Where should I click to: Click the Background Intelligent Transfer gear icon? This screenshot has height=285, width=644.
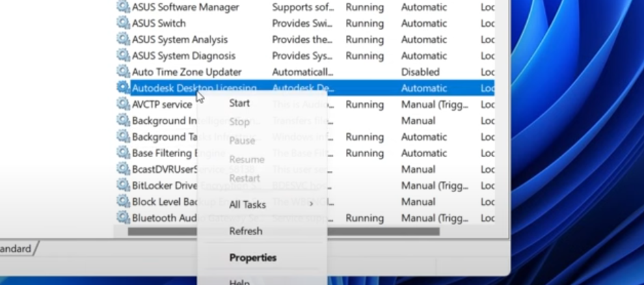(x=123, y=120)
